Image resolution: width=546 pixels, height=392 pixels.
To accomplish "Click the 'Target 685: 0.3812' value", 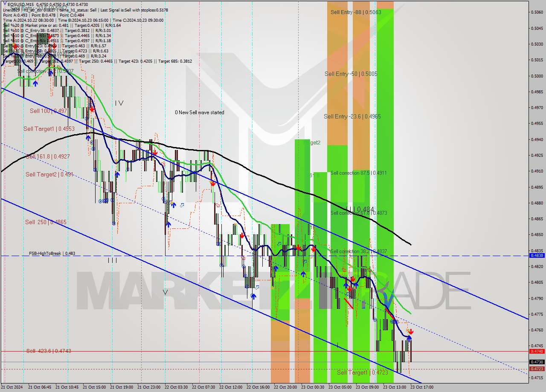I will [x=175, y=61].
